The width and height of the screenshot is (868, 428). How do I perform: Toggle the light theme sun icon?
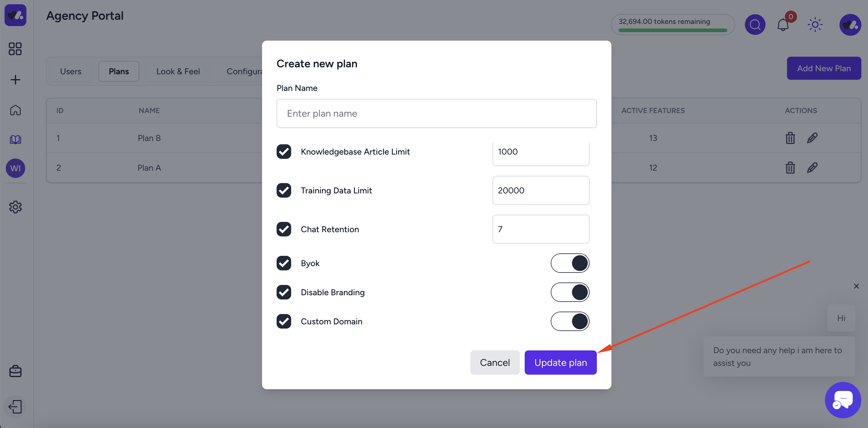(x=815, y=25)
